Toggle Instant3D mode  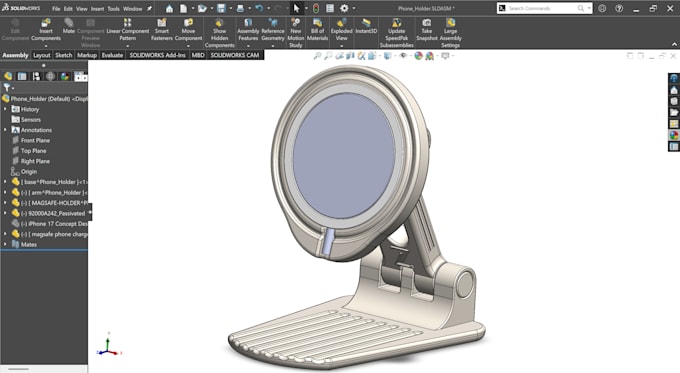pyautogui.click(x=366, y=26)
